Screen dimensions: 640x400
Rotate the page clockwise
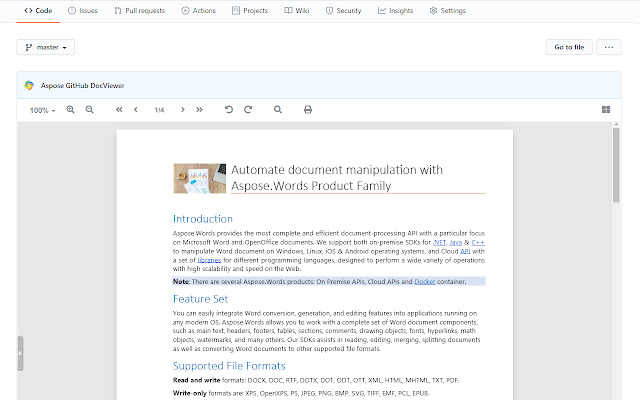click(x=248, y=109)
